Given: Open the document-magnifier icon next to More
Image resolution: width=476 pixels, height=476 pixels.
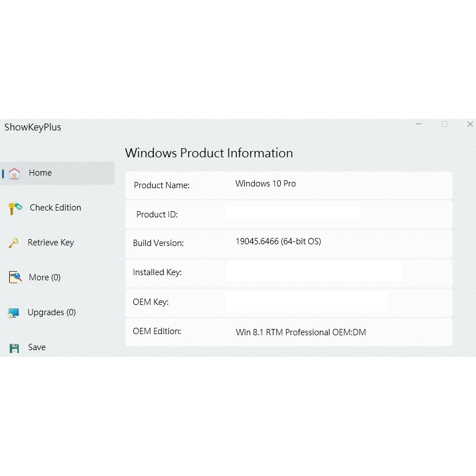Looking at the screenshot, I should click(14, 277).
